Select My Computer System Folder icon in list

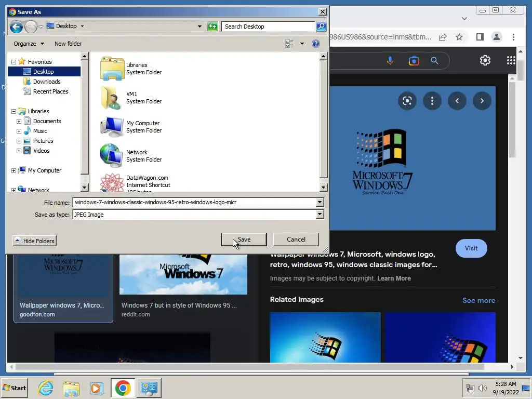112,127
